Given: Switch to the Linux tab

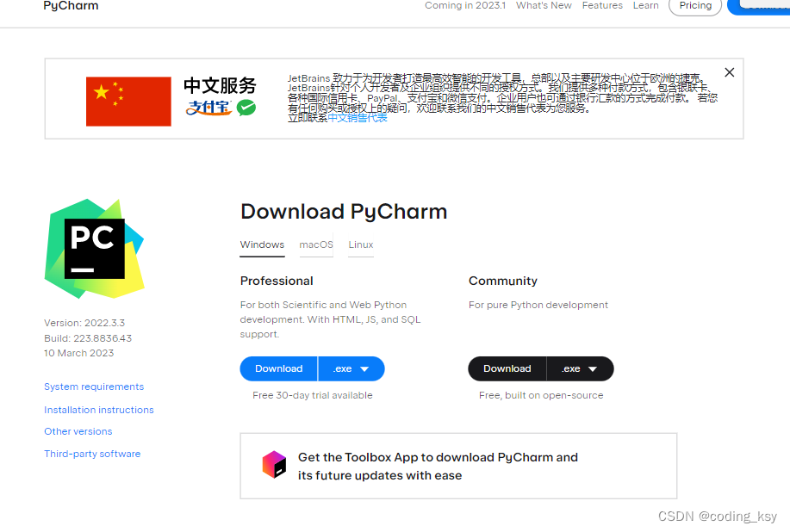Looking at the screenshot, I should coord(361,244).
